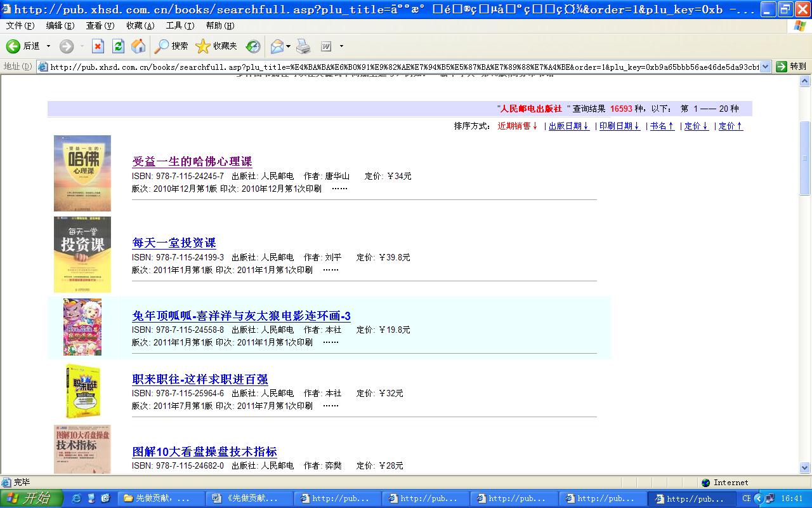Image resolution: width=812 pixels, height=508 pixels.
Task: Sort by 印刷日期↓
Action: 620,126
